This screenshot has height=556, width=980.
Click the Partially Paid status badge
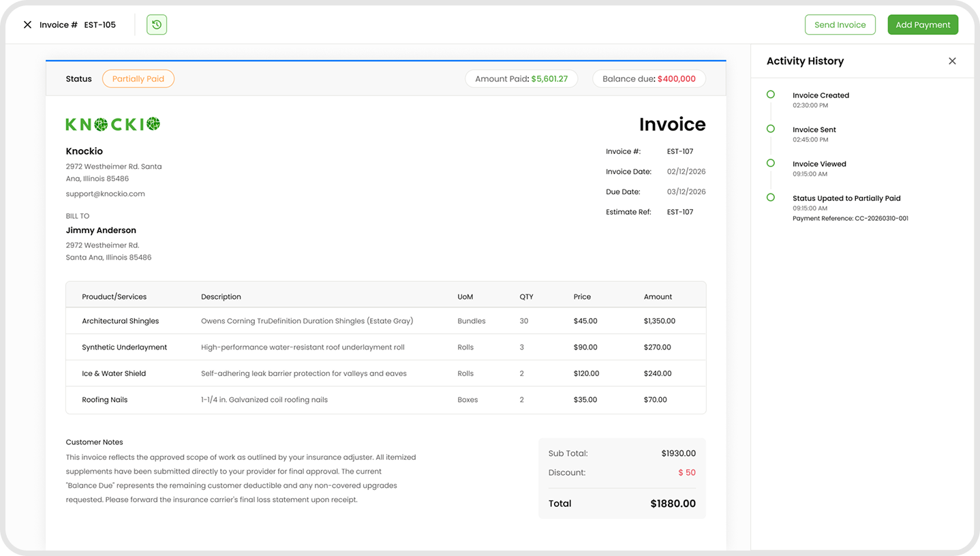point(138,79)
